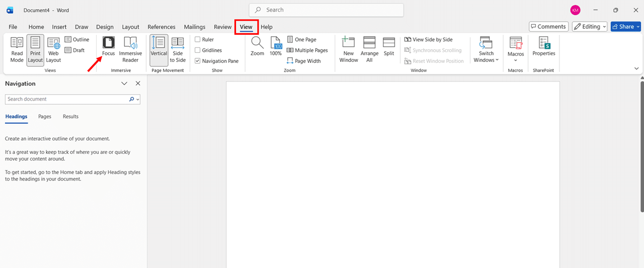Open the Zoom dialog
The image size is (644, 268).
(x=257, y=46)
